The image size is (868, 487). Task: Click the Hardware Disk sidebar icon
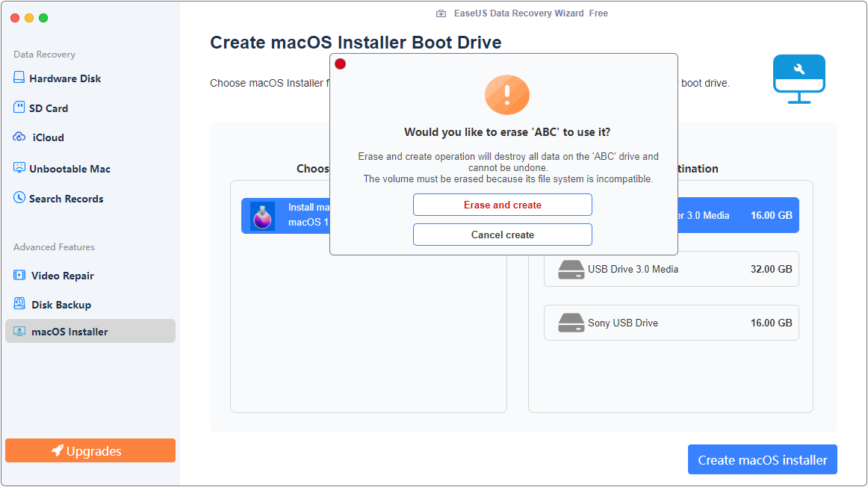click(x=19, y=78)
